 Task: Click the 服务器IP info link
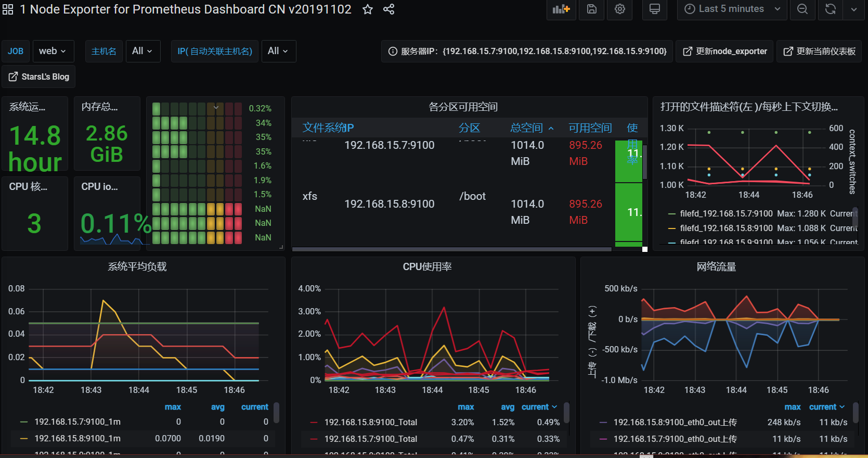tap(527, 51)
